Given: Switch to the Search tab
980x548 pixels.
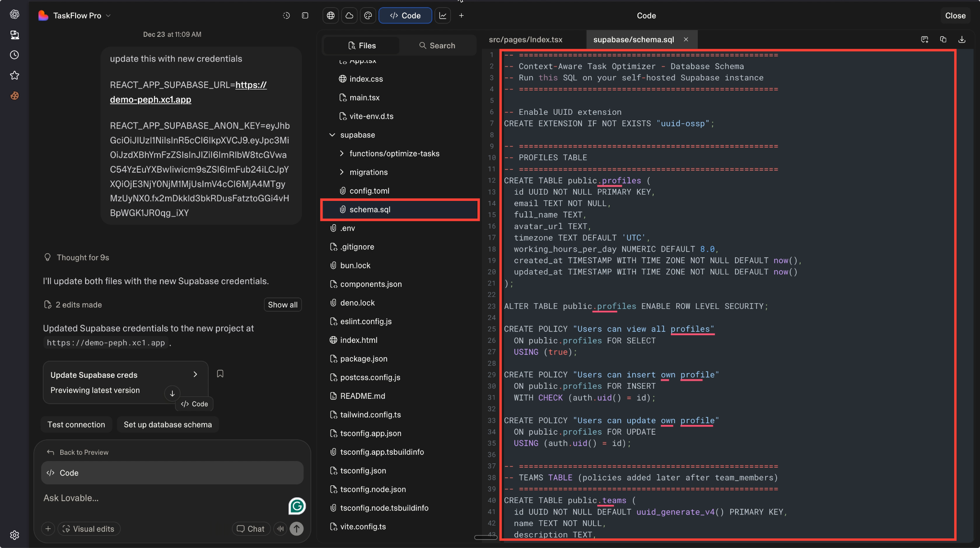Looking at the screenshot, I should coord(437,45).
